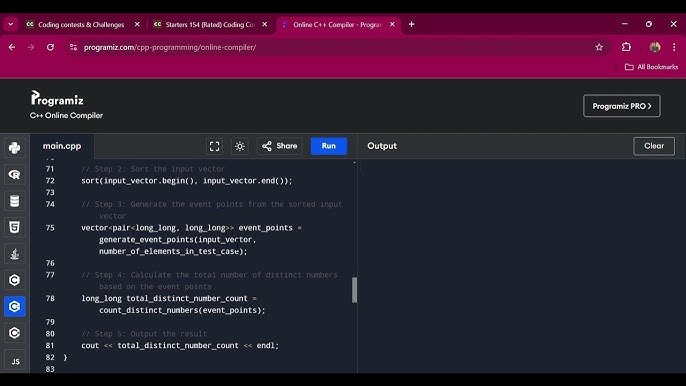The width and height of the screenshot is (686, 386).
Task: Run the C++ code
Action: (x=329, y=146)
